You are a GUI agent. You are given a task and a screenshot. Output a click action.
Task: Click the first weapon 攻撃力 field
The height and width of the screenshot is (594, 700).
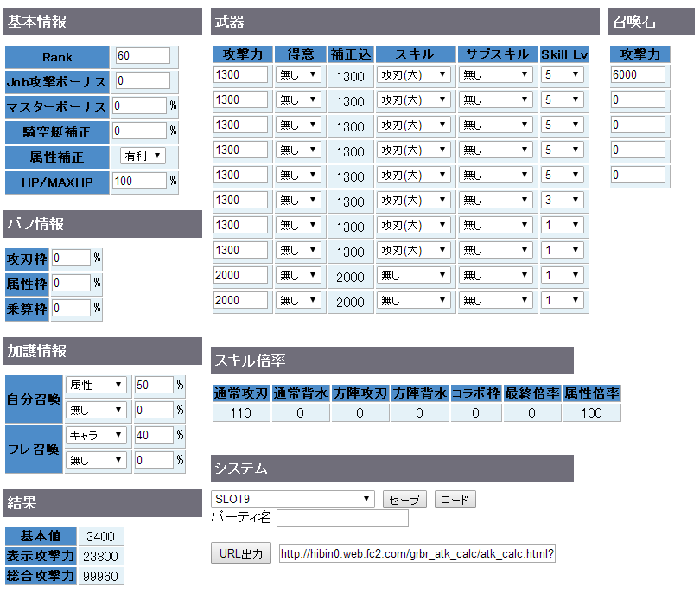(x=241, y=74)
